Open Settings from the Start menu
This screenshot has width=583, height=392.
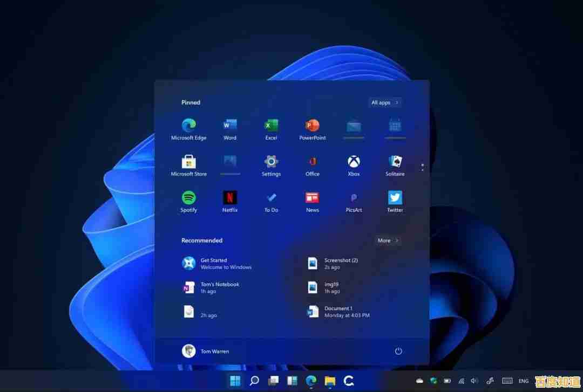(271, 164)
